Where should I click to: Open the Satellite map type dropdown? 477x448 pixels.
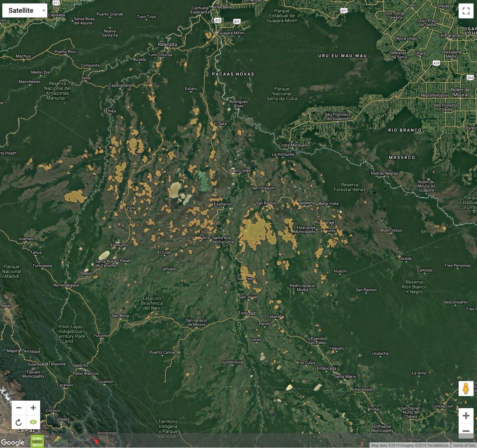coord(25,11)
